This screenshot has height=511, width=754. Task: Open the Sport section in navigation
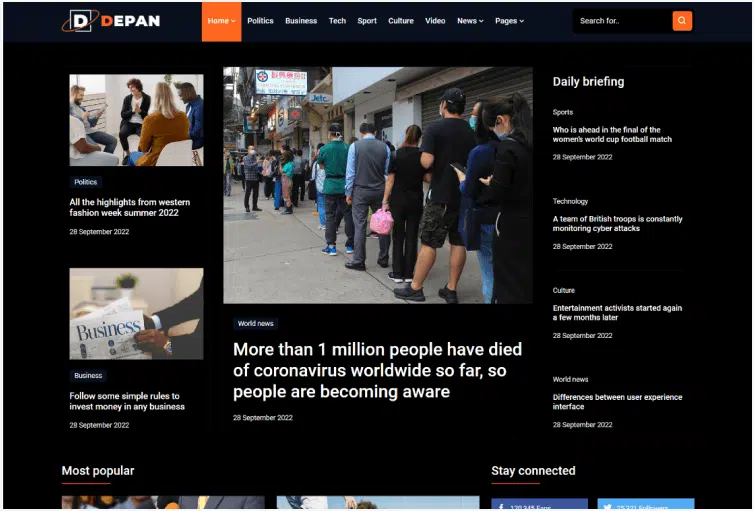point(367,21)
